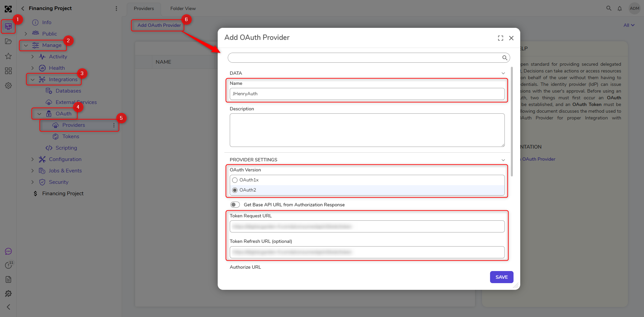Open the document sidebar icon

point(8,279)
